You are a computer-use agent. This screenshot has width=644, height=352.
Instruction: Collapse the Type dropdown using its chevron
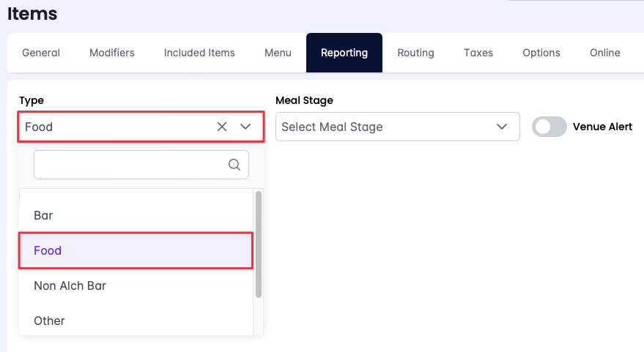(245, 127)
